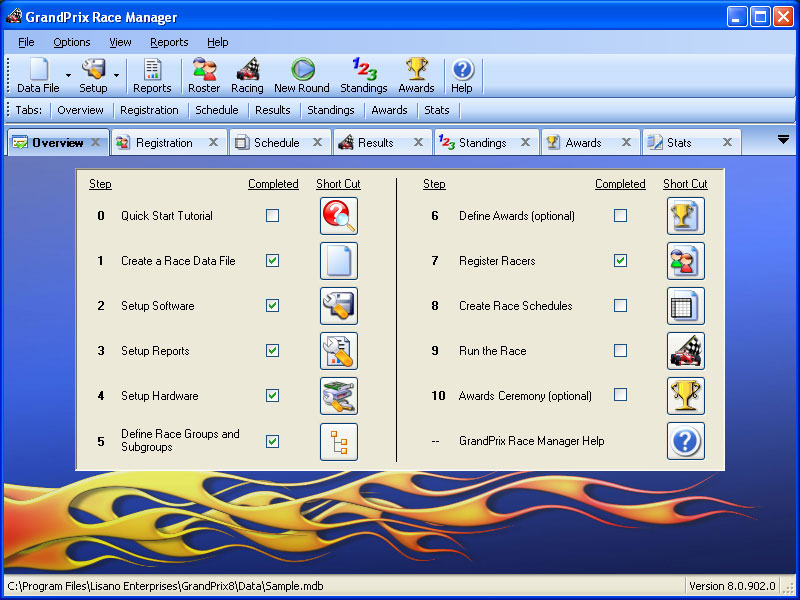This screenshot has height=600, width=800.
Task: Click the Register Racers shortcut icon
Action: coord(686,261)
